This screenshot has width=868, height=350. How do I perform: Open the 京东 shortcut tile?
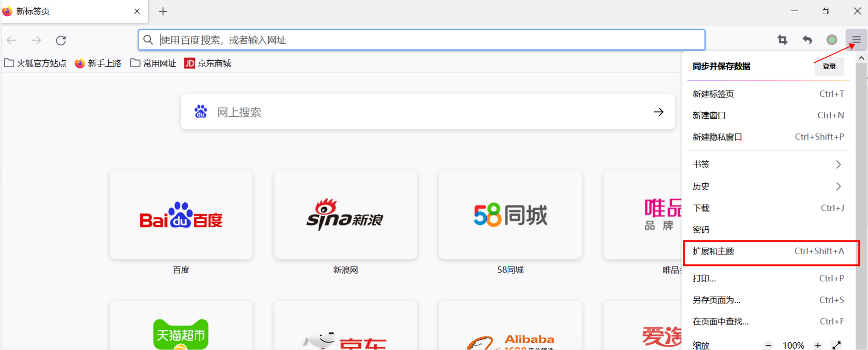click(x=346, y=326)
